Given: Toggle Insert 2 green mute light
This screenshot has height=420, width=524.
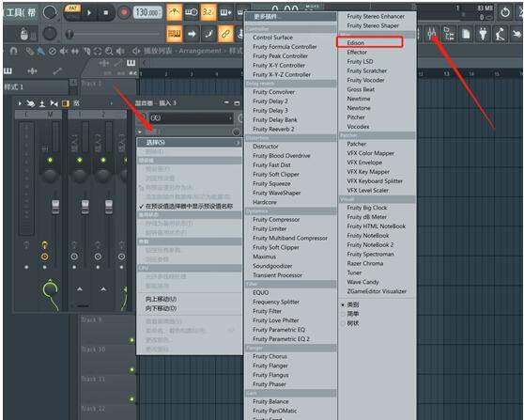Looking at the screenshot, I should (x=103, y=160).
